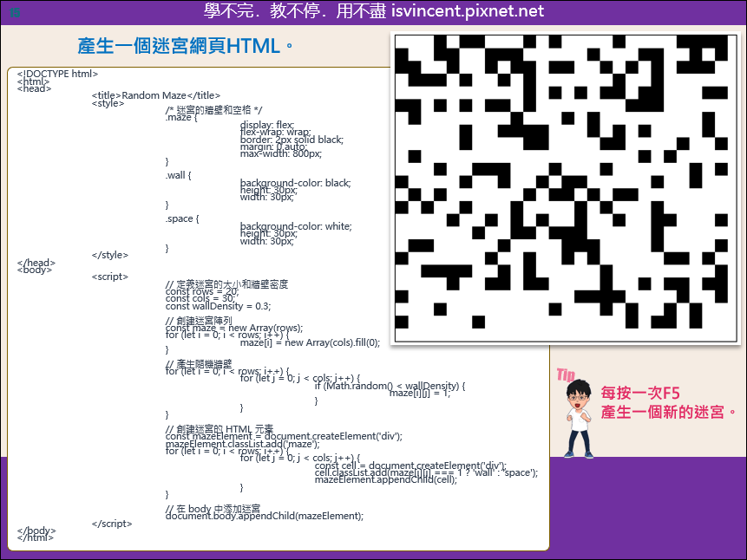Click the isvincent.pixnet.net header text
The width and height of the screenshot is (747, 560).
468,11
